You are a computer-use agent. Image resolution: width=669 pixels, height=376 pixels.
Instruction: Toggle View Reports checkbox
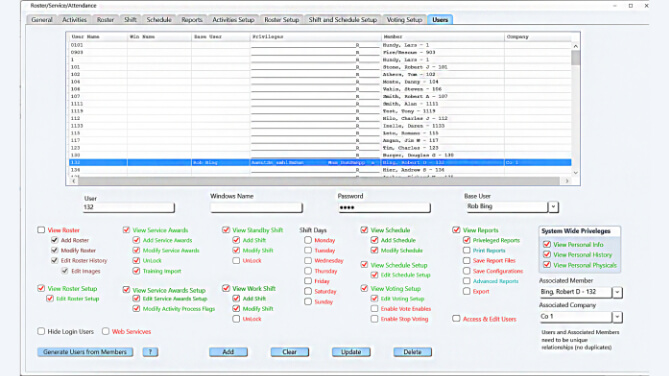point(456,230)
